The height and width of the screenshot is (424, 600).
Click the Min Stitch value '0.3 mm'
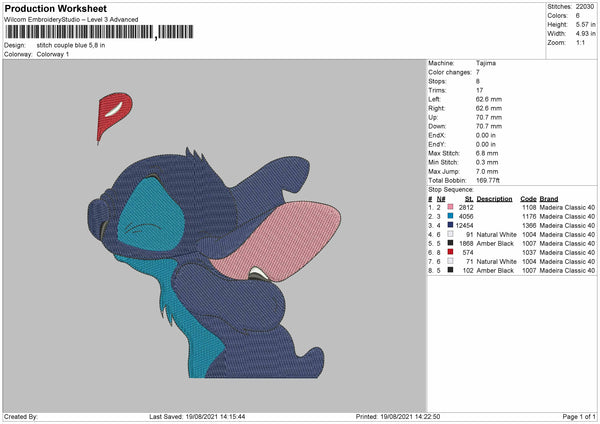(487, 162)
